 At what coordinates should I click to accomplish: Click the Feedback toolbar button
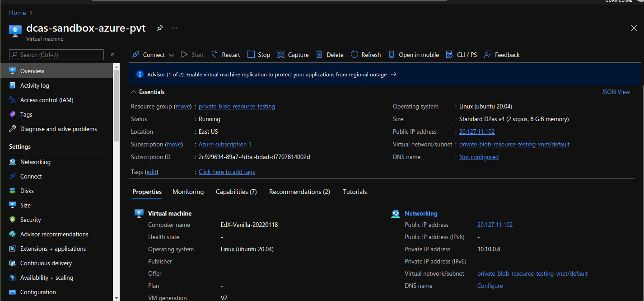click(502, 55)
